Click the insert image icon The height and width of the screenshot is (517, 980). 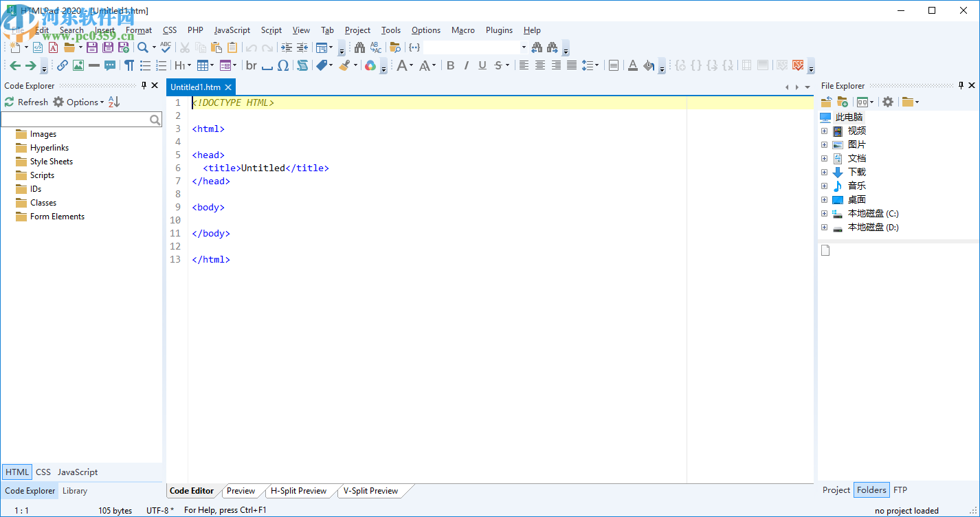[x=78, y=65]
